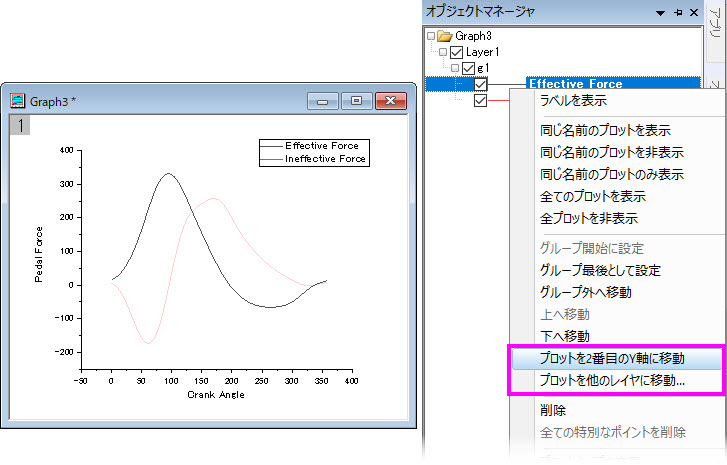Close the Object Manager panel
Viewport: 727px width, 465px height.
coord(694,13)
